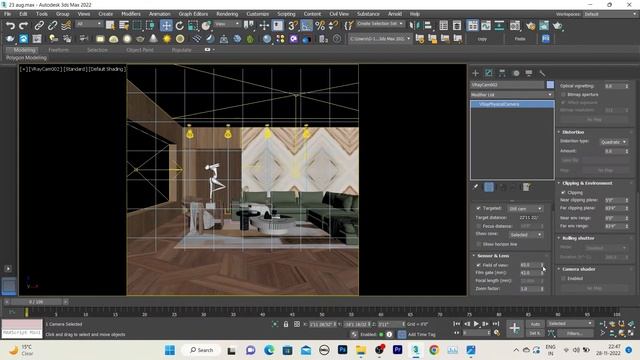Click the Near clipping plane value field

(x=613, y=200)
